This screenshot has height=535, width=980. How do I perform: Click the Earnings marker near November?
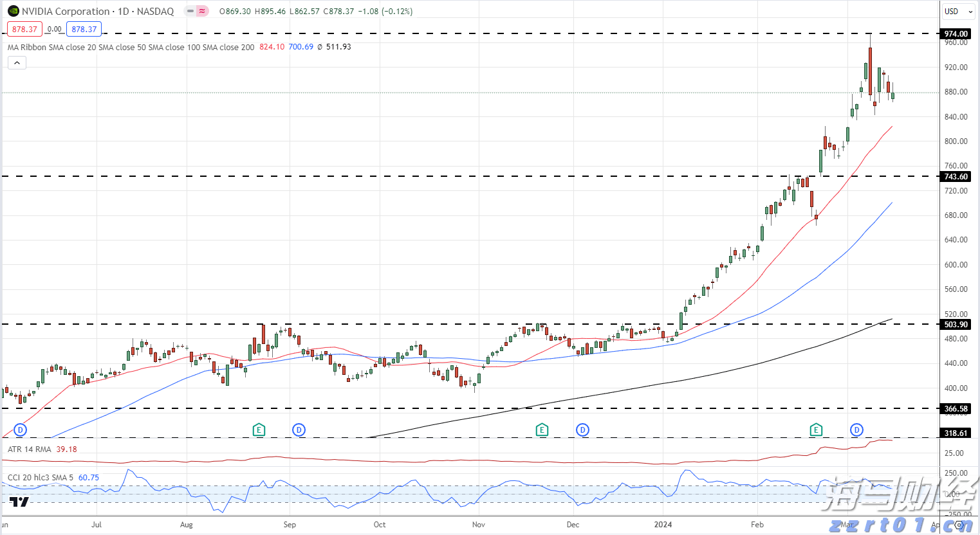point(542,430)
